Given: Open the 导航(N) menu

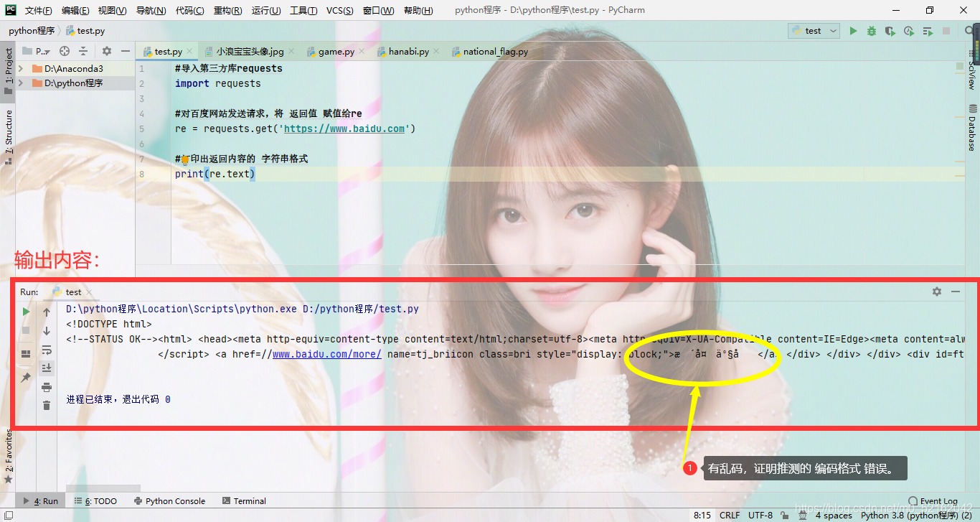Looking at the screenshot, I should [151, 11].
